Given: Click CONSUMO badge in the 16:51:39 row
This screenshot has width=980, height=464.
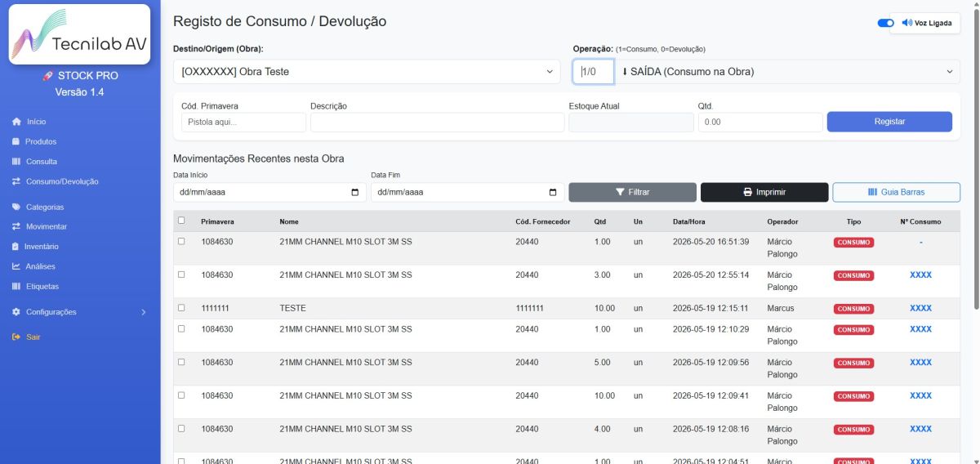Looking at the screenshot, I should click(853, 242).
